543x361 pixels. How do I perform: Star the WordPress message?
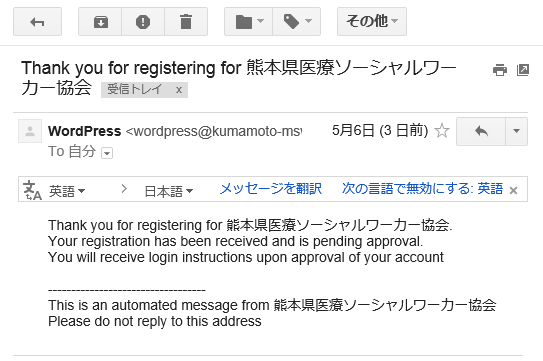(442, 131)
